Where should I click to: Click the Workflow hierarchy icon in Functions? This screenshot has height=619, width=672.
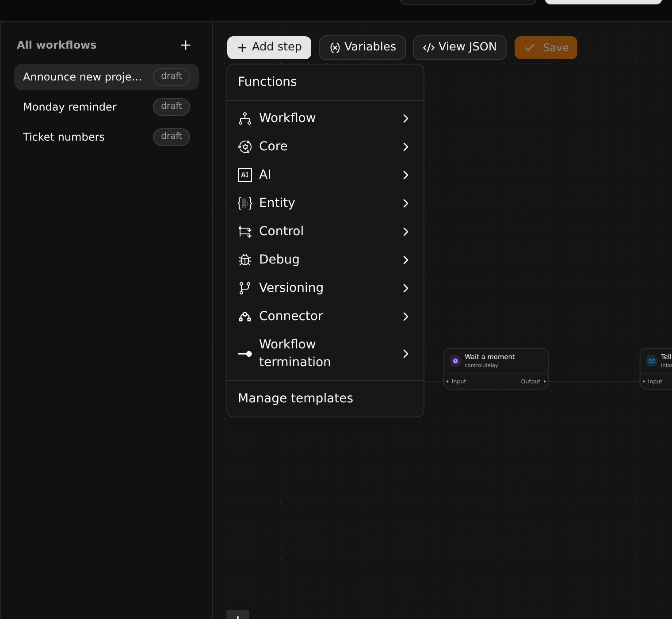(245, 118)
